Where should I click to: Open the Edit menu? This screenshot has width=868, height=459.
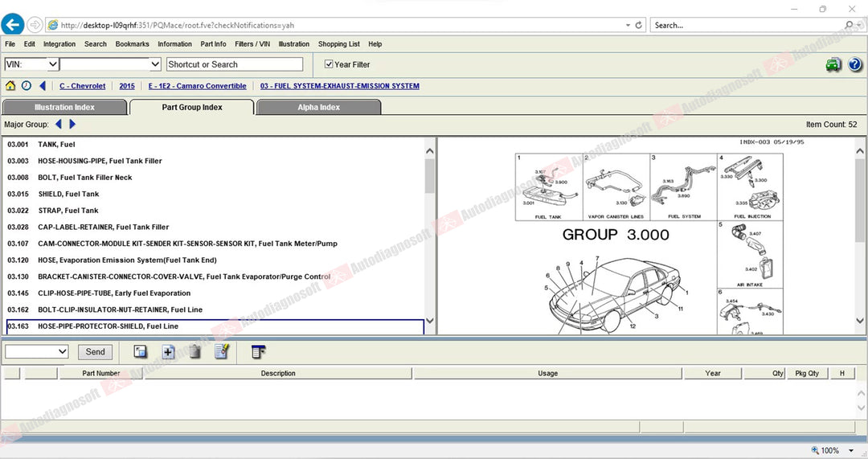pyautogui.click(x=30, y=43)
